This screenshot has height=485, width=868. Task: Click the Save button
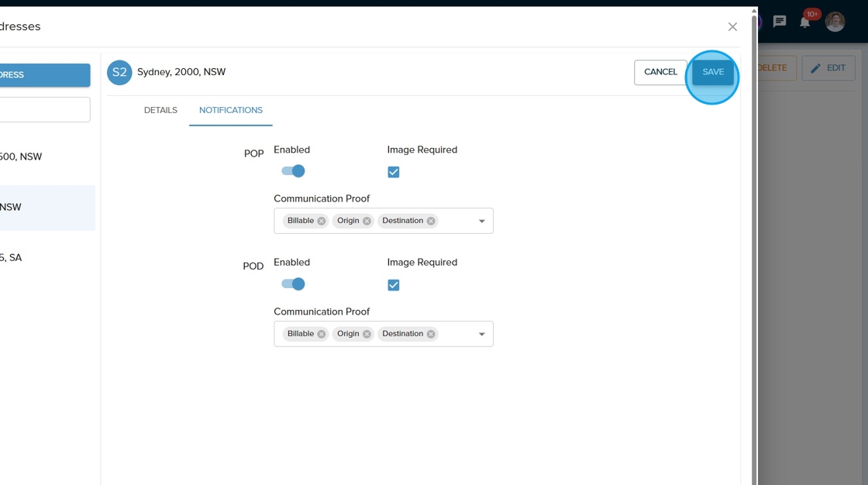(x=712, y=72)
